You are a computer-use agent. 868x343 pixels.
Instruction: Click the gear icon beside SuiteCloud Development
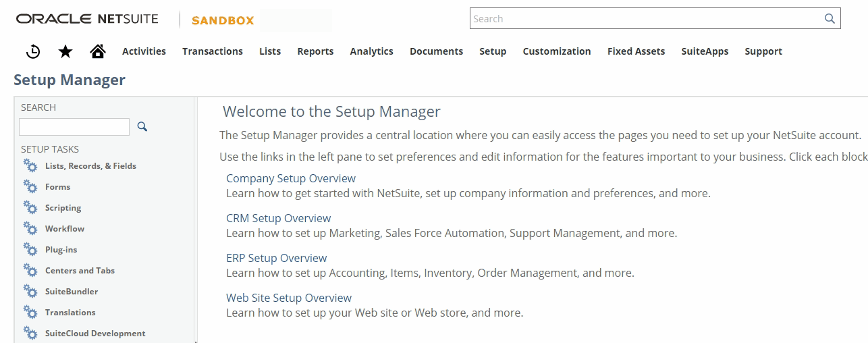(x=30, y=334)
